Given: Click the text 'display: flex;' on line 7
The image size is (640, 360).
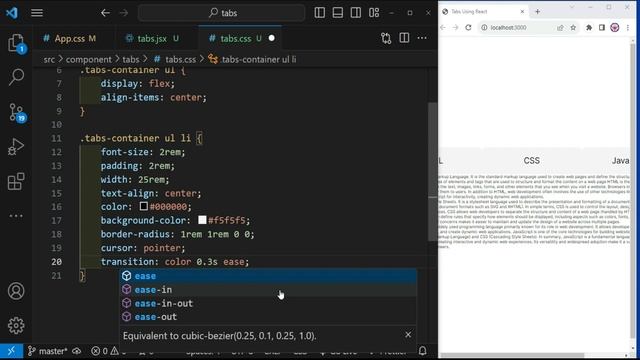Looking at the screenshot, I should pos(138,84).
